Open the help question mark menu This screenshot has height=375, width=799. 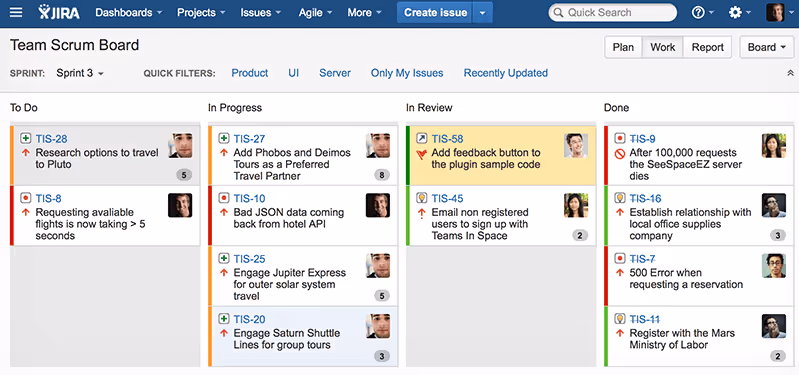coord(703,12)
